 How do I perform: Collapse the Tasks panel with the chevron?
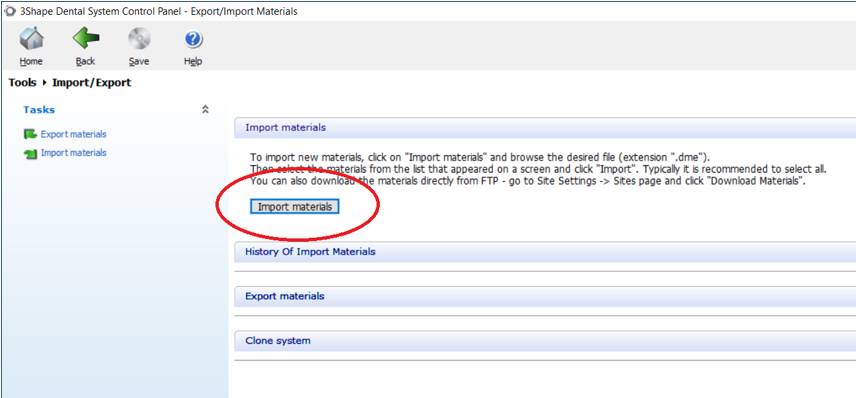(205, 110)
